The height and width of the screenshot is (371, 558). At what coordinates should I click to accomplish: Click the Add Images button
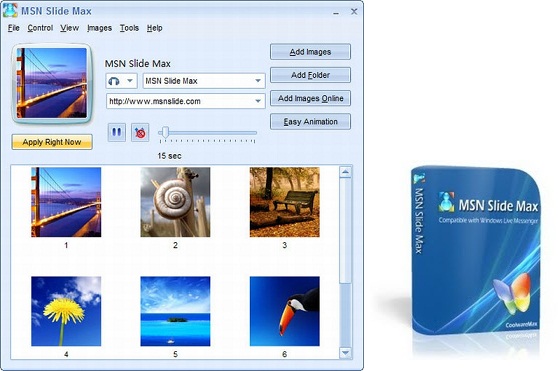pyautogui.click(x=310, y=52)
